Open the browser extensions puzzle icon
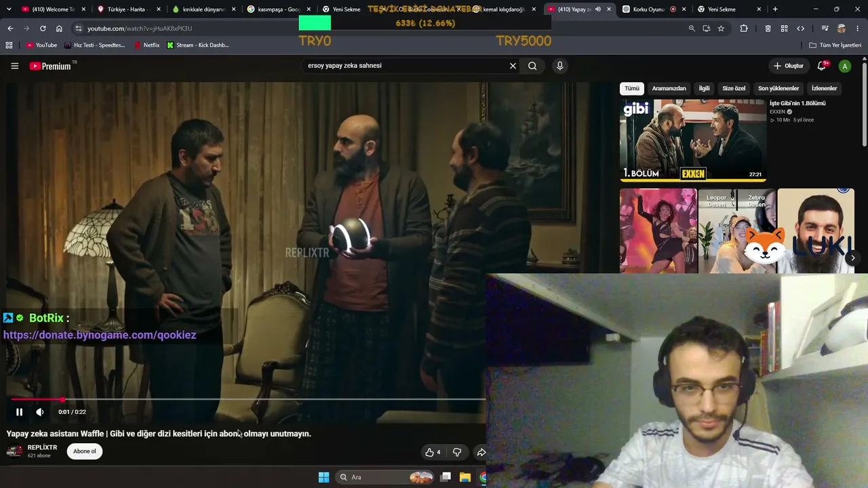 tap(744, 28)
